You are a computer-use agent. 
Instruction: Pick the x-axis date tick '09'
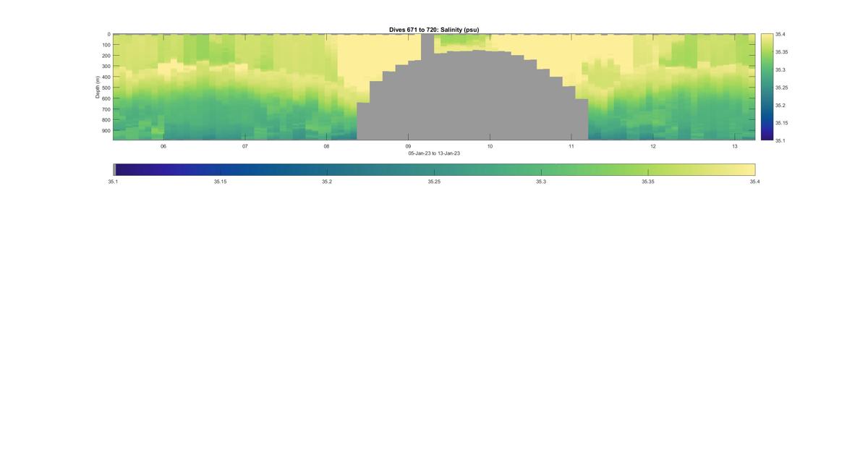pyautogui.click(x=408, y=146)
